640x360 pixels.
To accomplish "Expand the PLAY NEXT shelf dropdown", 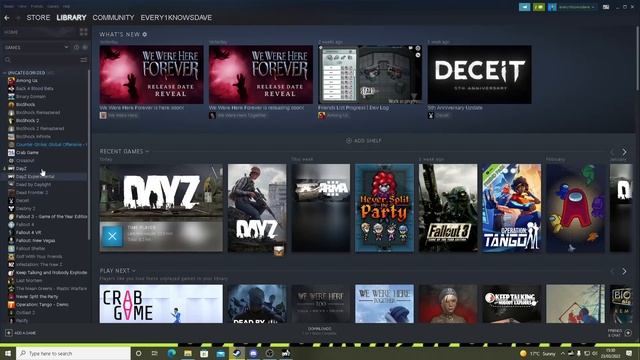I will click(x=118, y=271).
